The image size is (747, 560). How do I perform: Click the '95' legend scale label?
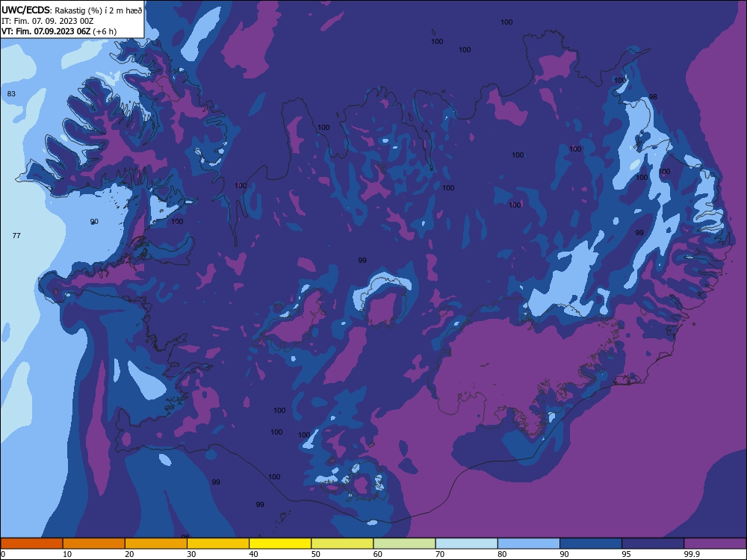pos(627,554)
